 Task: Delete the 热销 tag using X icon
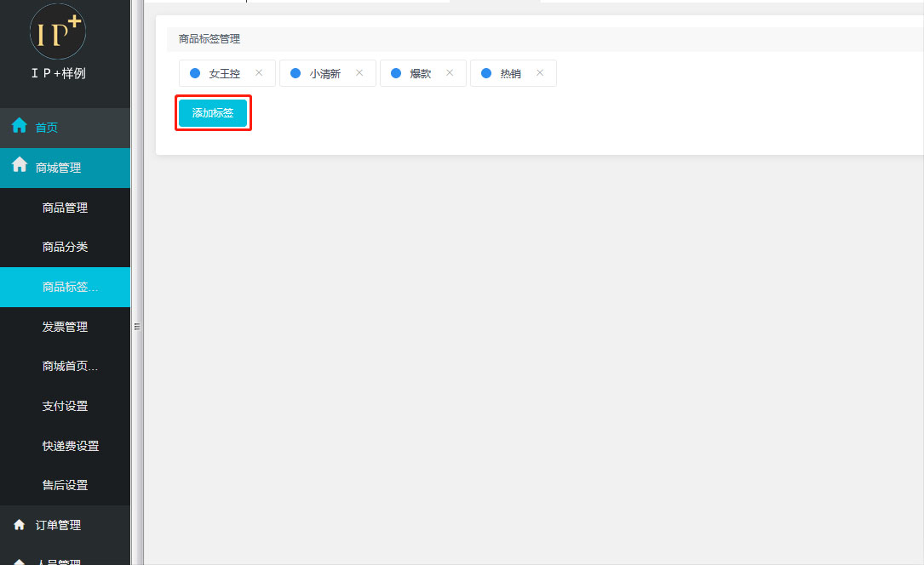click(x=540, y=73)
